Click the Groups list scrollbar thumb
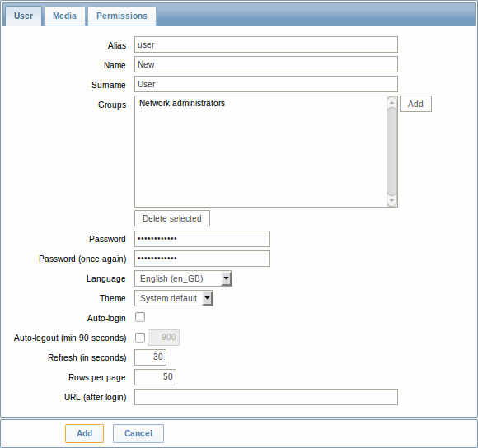Screen dimensions: 478x448 click(391, 152)
